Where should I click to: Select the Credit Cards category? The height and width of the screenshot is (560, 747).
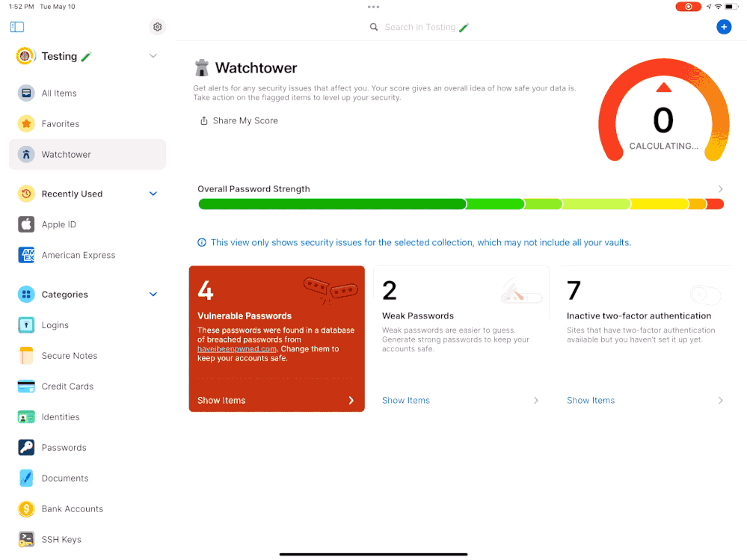tap(67, 387)
